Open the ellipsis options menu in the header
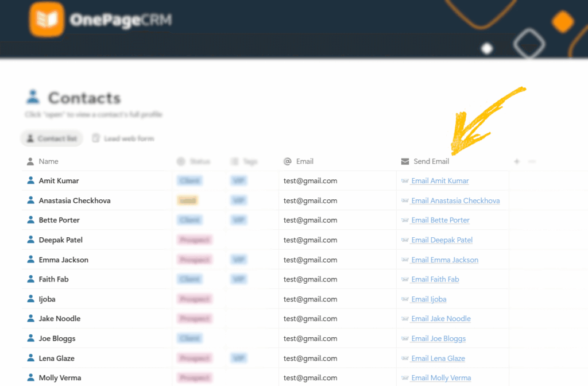The height and width of the screenshot is (386, 588). pyautogui.click(x=532, y=162)
